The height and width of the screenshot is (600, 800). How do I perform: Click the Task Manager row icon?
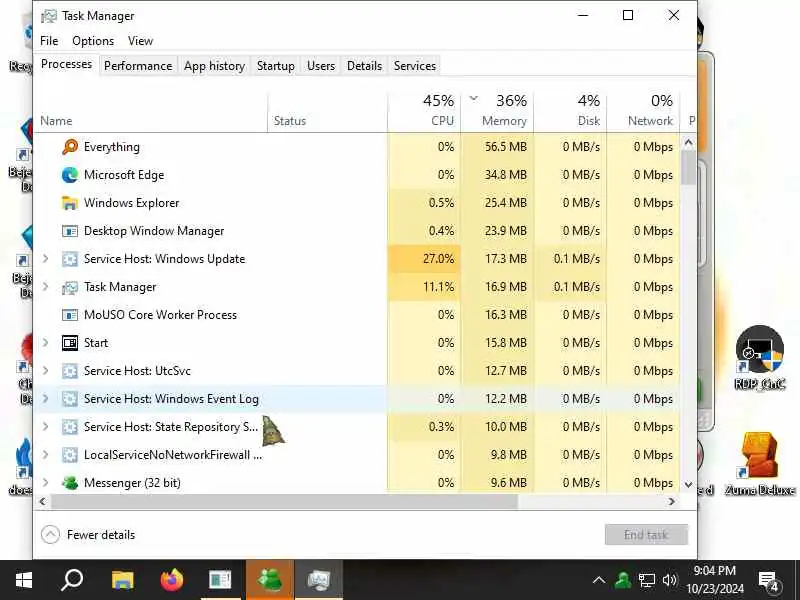coord(70,287)
